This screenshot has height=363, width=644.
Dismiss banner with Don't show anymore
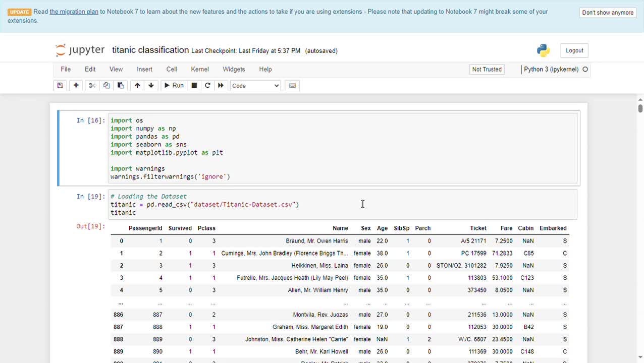(608, 13)
